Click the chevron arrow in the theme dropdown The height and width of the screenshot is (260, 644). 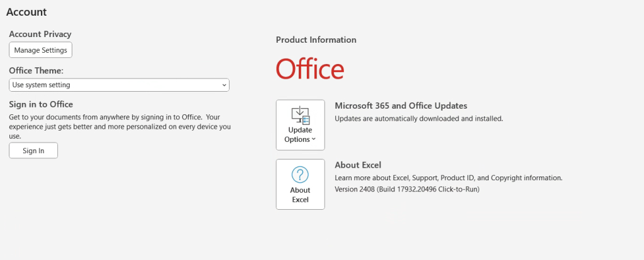(224, 85)
